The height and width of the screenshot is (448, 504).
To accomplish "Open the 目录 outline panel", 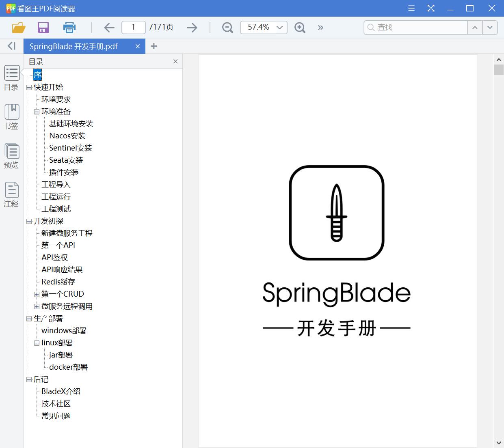I will pos(11,78).
